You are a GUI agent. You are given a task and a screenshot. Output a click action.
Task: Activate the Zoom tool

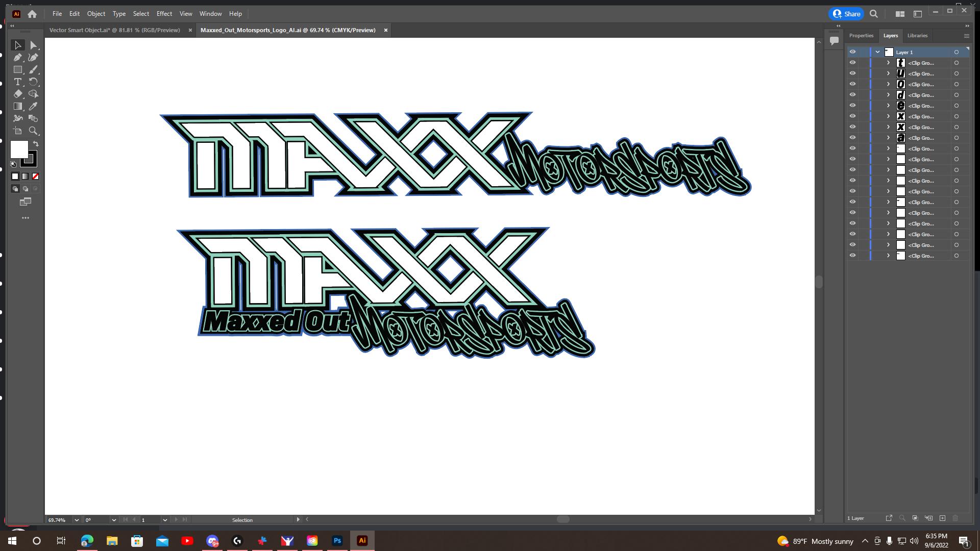click(x=34, y=131)
